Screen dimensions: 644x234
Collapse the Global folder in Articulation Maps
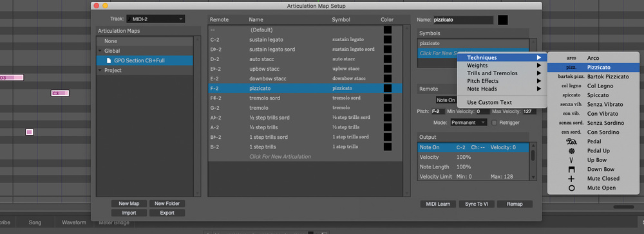click(x=100, y=51)
